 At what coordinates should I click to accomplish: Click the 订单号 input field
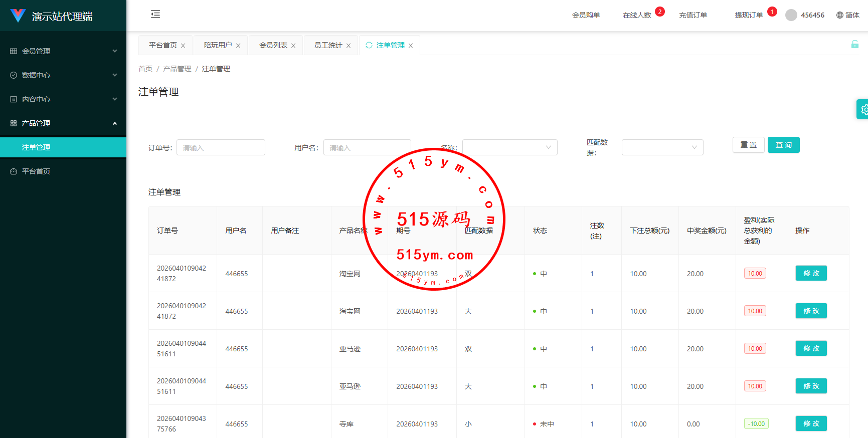tap(221, 147)
